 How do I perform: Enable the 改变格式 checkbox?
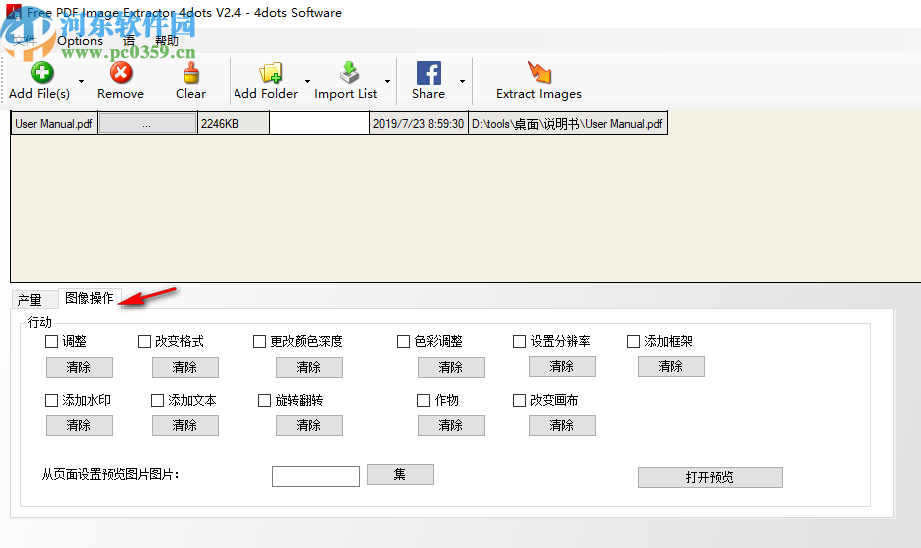[144, 341]
